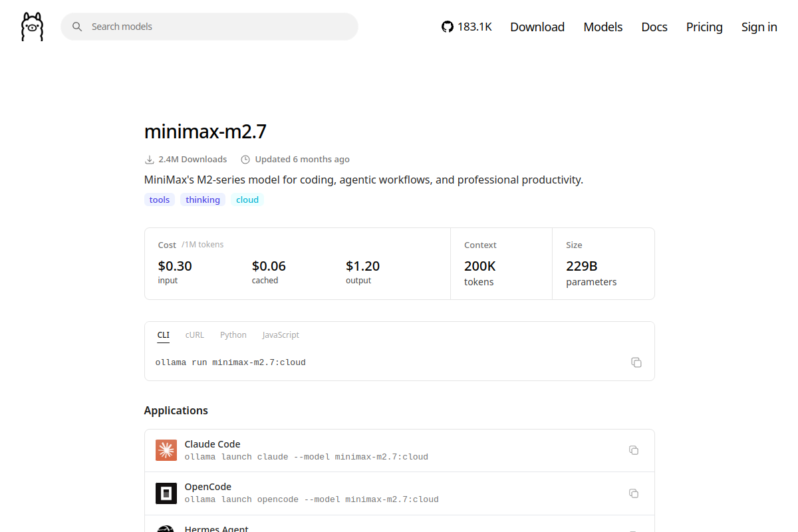
Task: Click the Applications heading
Action: coord(176,410)
